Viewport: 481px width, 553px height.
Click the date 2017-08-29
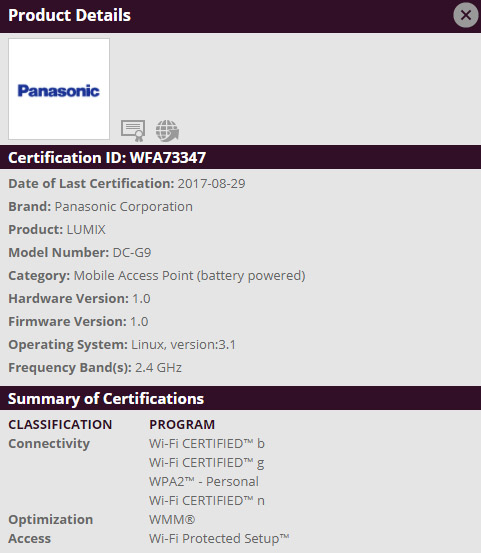[x=211, y=184]
